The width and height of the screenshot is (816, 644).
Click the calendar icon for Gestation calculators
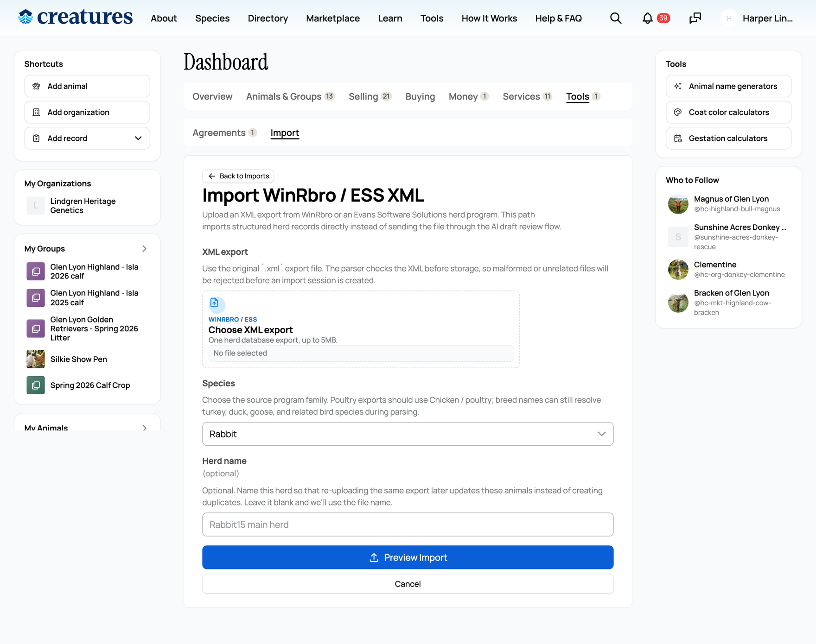click(x=678, y=138)
